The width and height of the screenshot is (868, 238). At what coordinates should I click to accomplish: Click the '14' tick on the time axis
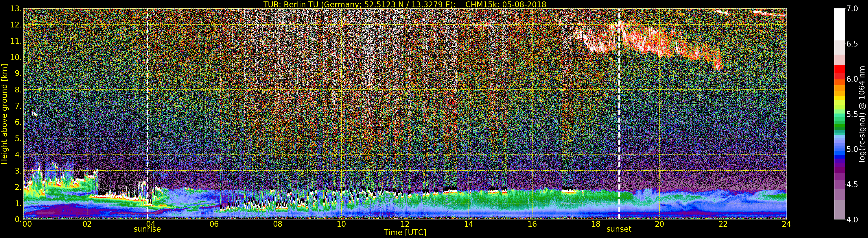tap(468, 224)
